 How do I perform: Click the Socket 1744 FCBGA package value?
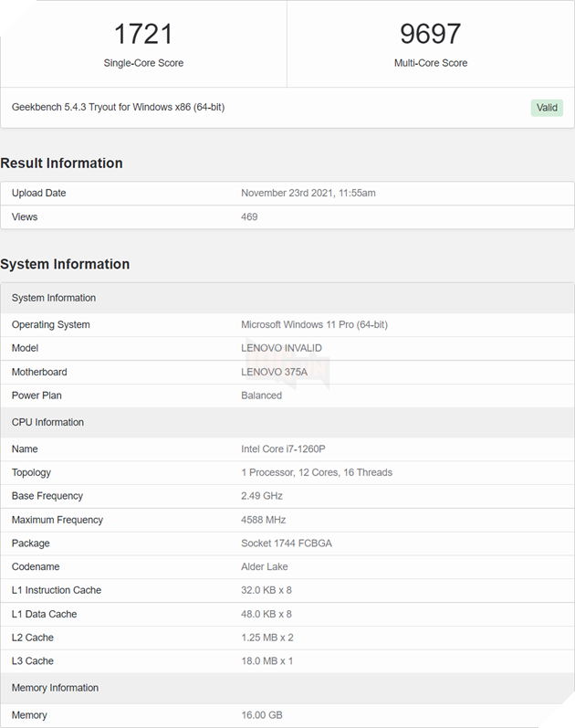[286, 543]
